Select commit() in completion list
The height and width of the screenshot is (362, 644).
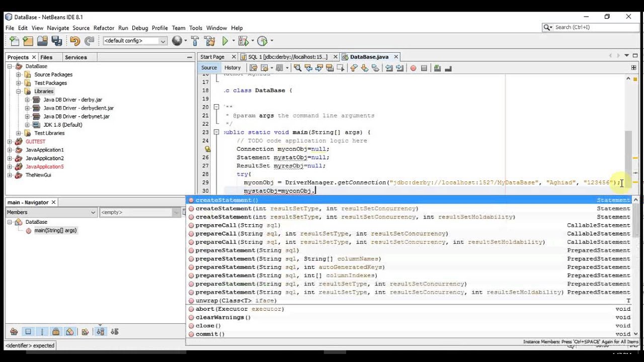point(410,334)
